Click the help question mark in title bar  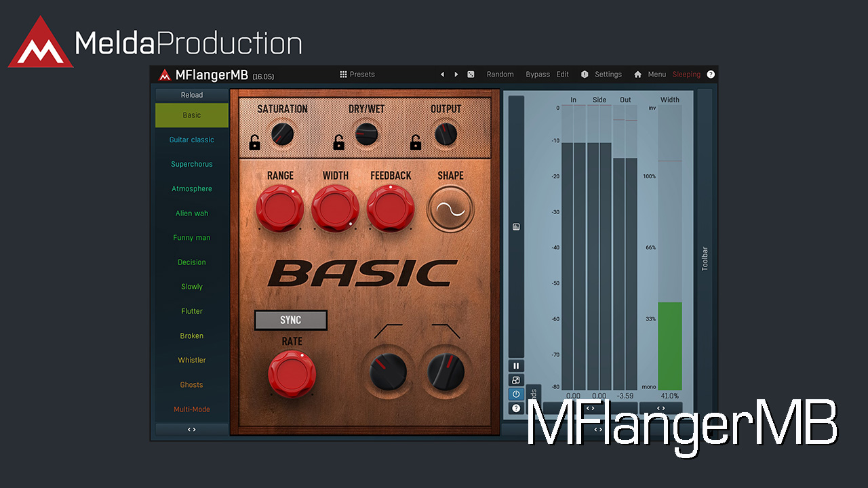[x=711, y=75]
